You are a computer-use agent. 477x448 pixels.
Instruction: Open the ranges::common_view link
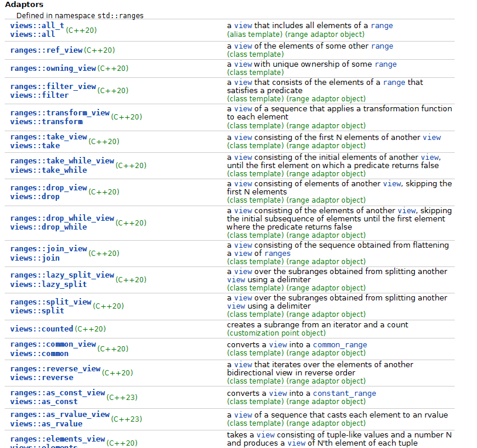[x=53, y=344]
